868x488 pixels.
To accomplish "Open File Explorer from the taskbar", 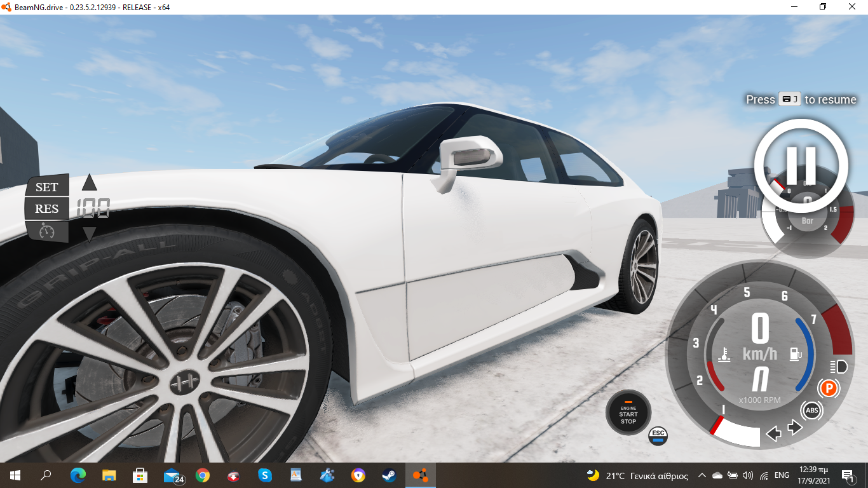I will point(109,475).
